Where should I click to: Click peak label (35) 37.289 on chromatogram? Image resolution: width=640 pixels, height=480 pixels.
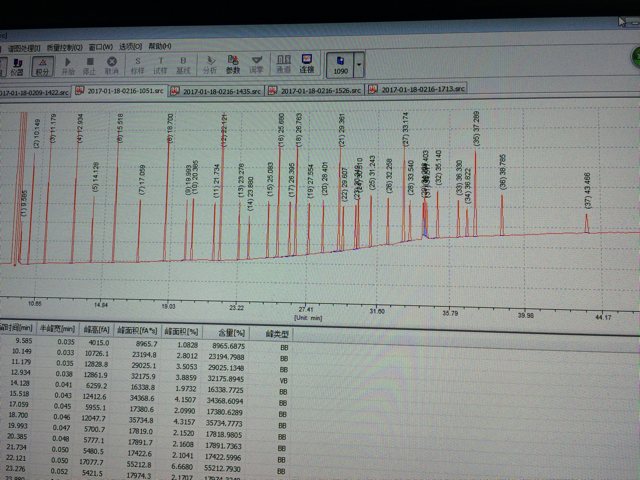[476, 128]
